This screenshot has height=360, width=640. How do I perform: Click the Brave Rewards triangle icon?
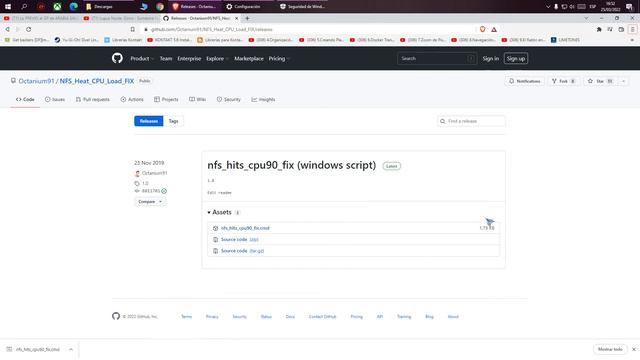pyautogui.click(x=494, y=29)
